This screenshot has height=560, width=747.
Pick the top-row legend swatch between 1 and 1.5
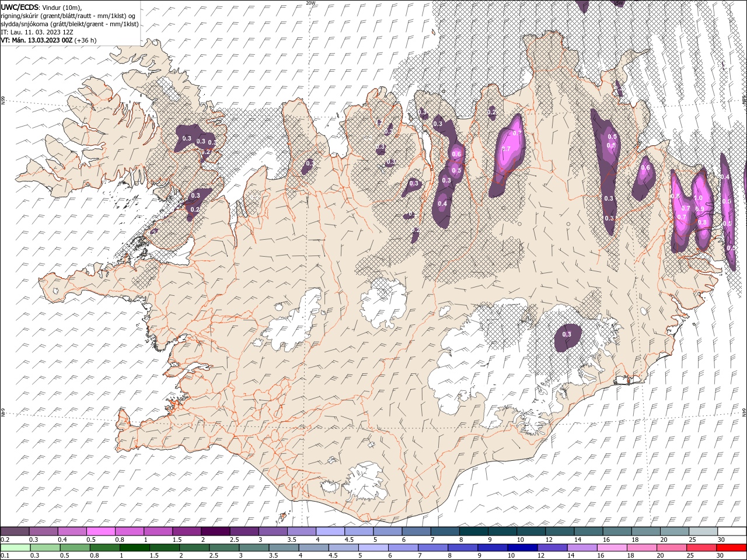pyautogui.click(x=158, y=531)
